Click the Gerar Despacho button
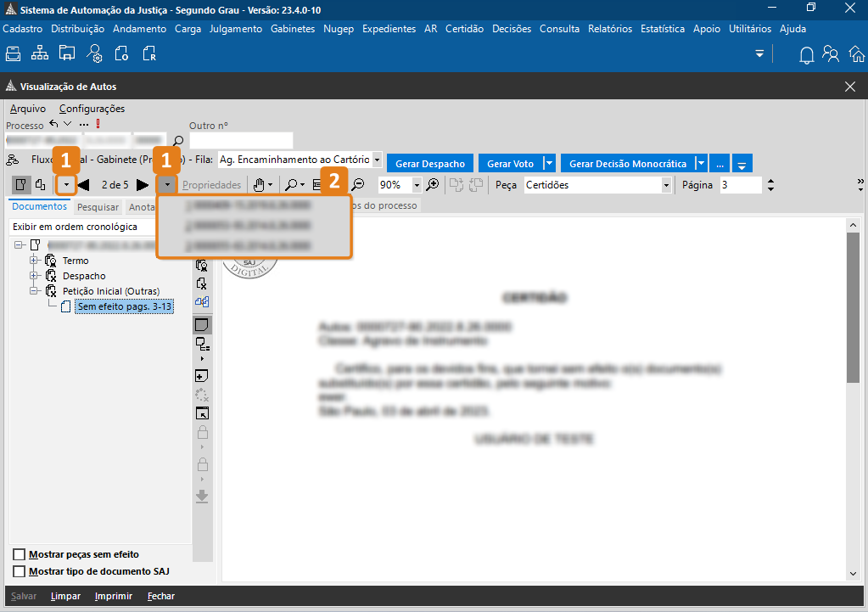This screenshot has height=612, width=868. tap(430, 164)
